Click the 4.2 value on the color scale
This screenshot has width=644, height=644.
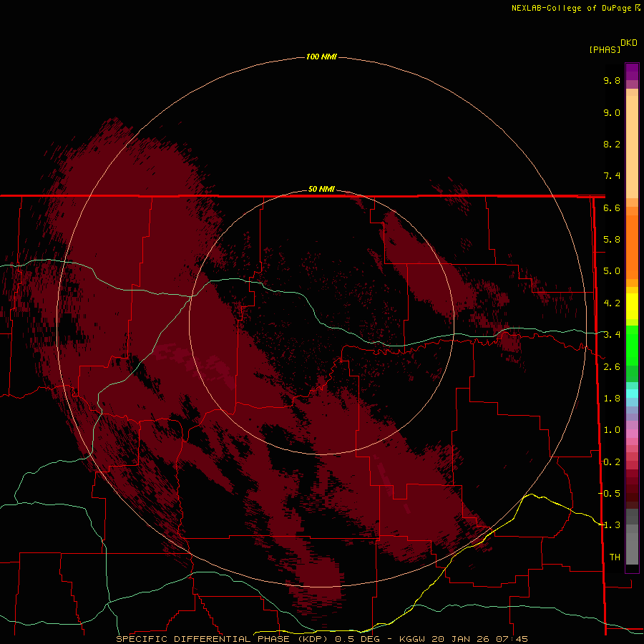pos(612,303)
